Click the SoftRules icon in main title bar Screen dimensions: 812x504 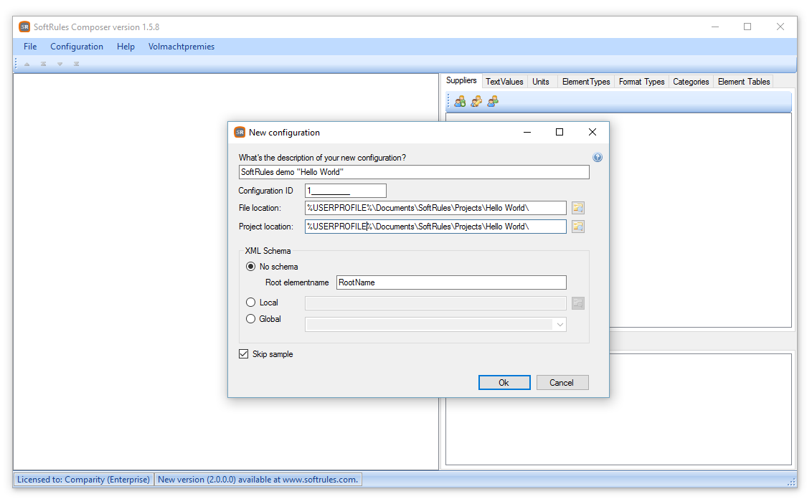pyautogui.click(x=24, y=27)
